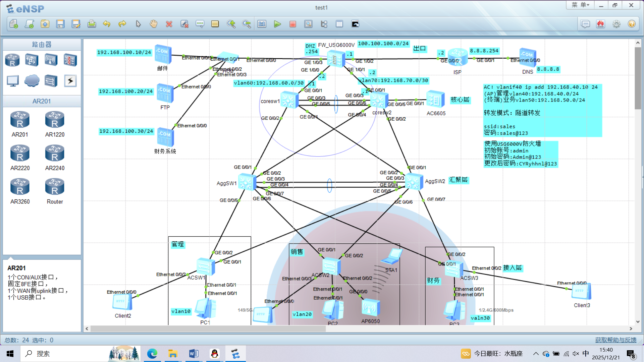Screen dimensions: 644x362
Task: Open Microsoft Edge from taskbar
Action: tap(152, 354)
